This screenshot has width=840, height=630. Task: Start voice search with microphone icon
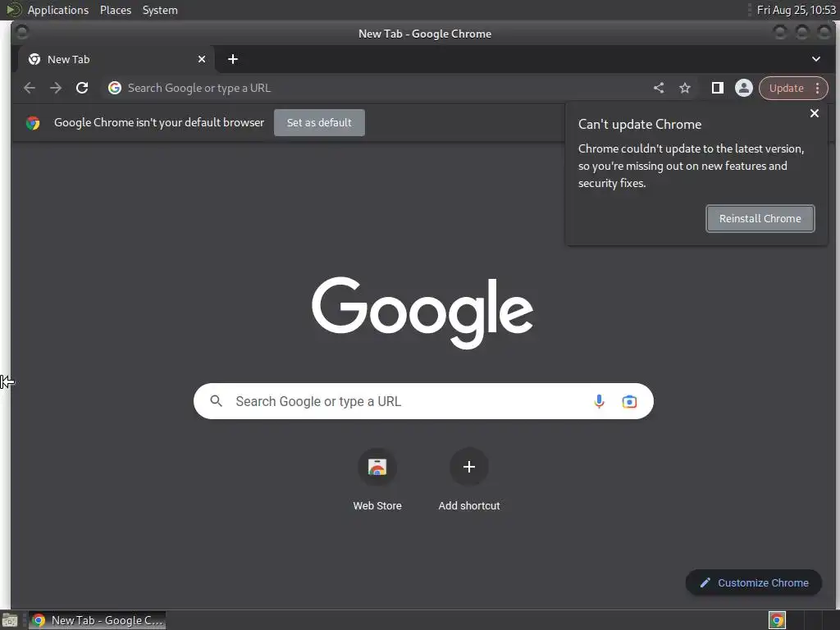click(x=599, y=401)
